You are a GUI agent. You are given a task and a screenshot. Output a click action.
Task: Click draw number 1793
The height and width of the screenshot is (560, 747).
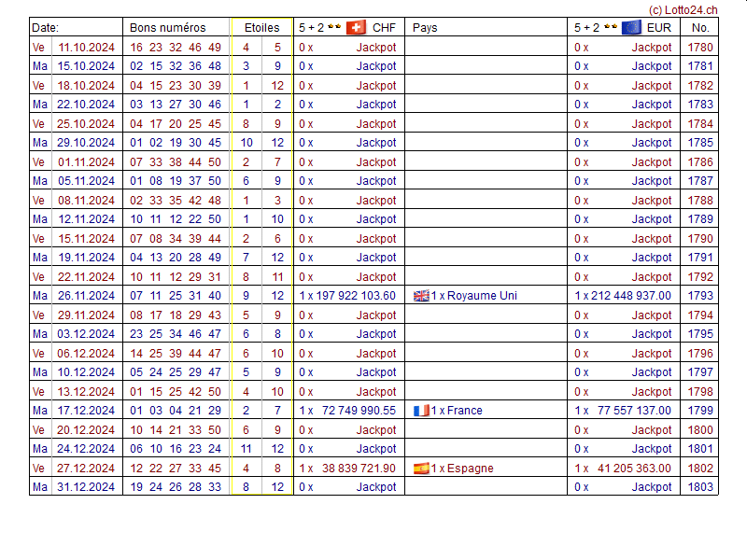[x=699, y=296]
